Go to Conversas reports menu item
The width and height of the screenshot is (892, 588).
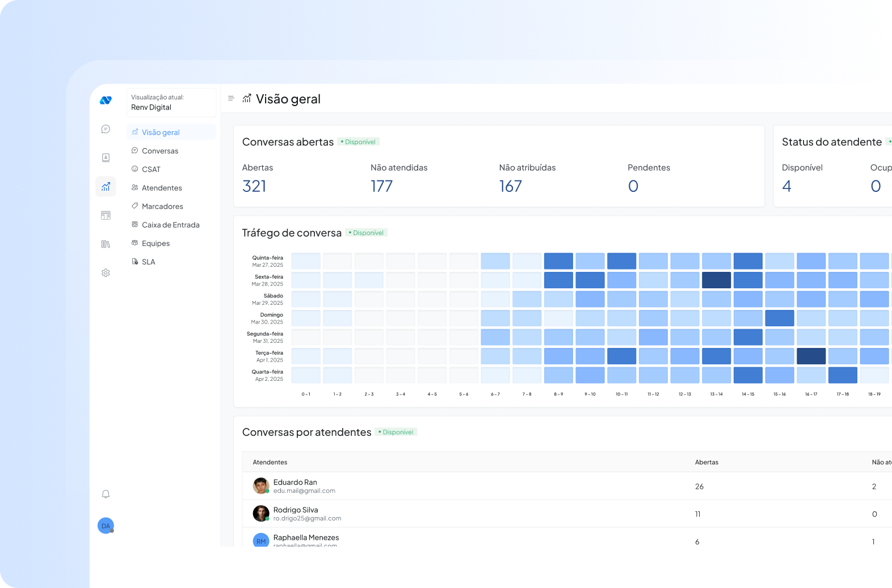coord(160,151)
